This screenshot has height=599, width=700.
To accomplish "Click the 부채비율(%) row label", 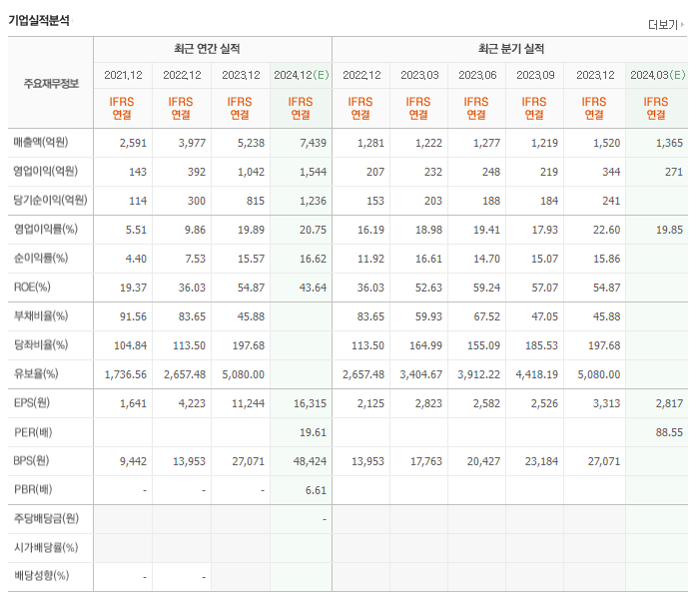I will pos(41,316).
